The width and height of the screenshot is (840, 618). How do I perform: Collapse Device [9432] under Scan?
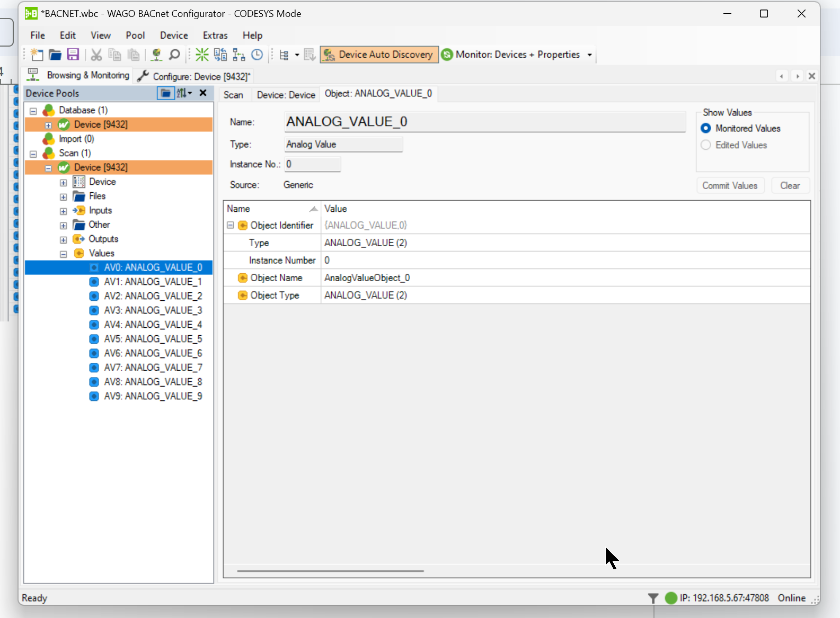48,168
